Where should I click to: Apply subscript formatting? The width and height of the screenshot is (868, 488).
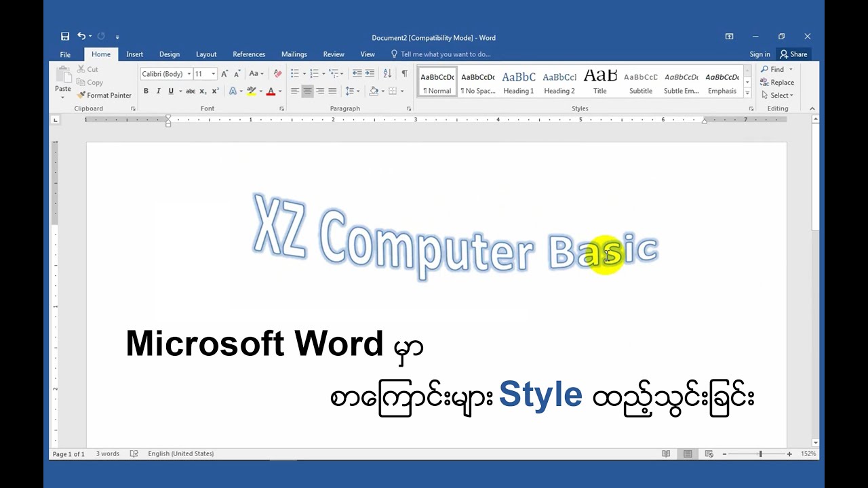pos(203,91)
